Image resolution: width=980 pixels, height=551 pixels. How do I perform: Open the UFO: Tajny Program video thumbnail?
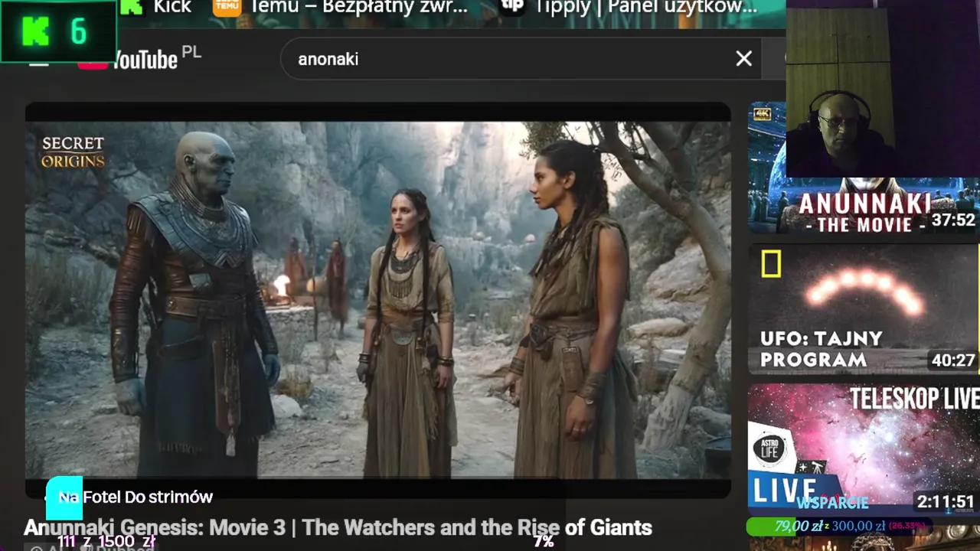tap(863, 308)
